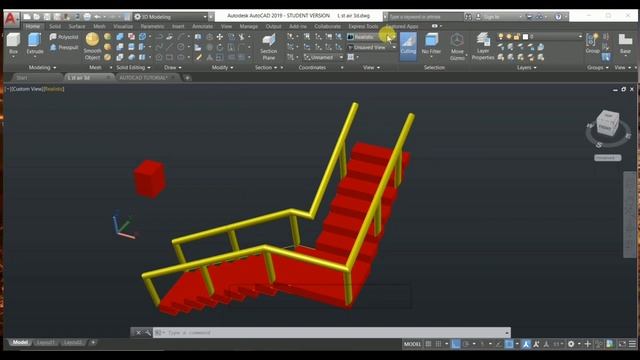
Task: Close the command line with X icon
Action: tap(138, 333)
